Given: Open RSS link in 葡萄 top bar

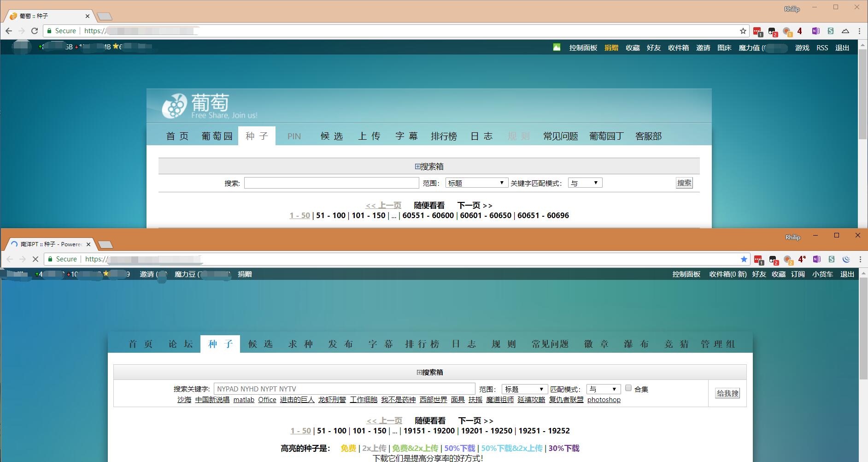Looking at the screenshot, I should pyautogui.click(x=822, y=47).
